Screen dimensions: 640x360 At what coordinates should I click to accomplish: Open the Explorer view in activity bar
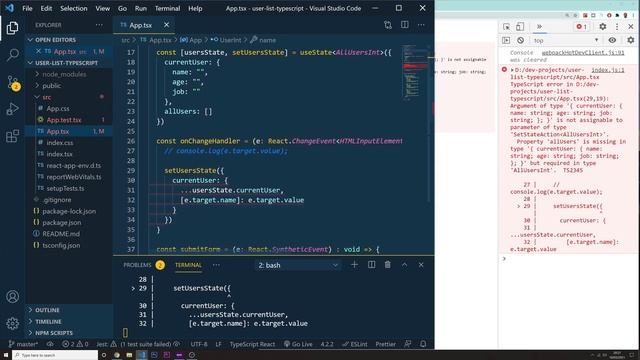(12, 28)
